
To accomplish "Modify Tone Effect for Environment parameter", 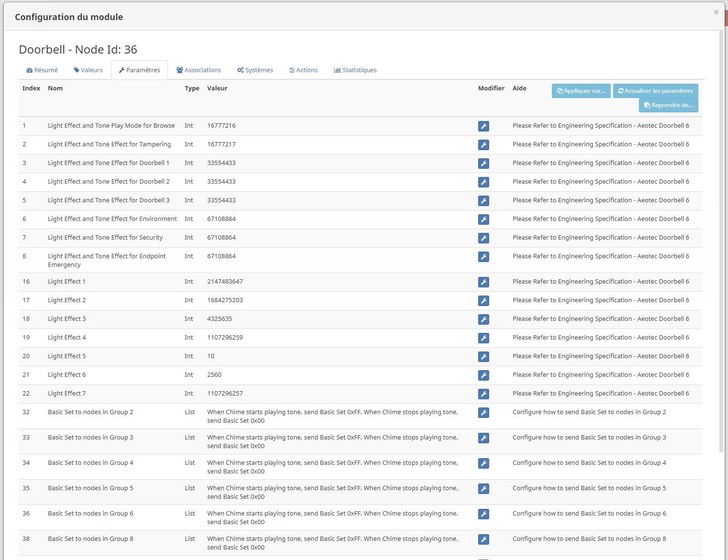I will click(x=483, y=220).
